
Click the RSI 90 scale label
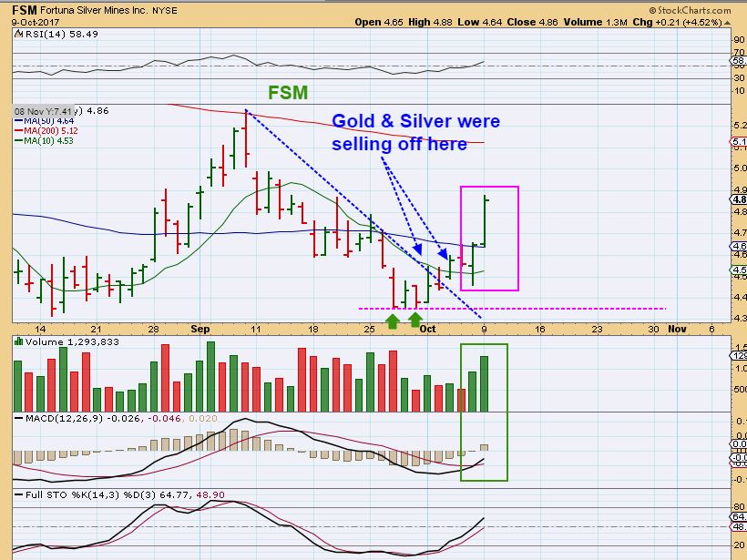click(740, 40)
